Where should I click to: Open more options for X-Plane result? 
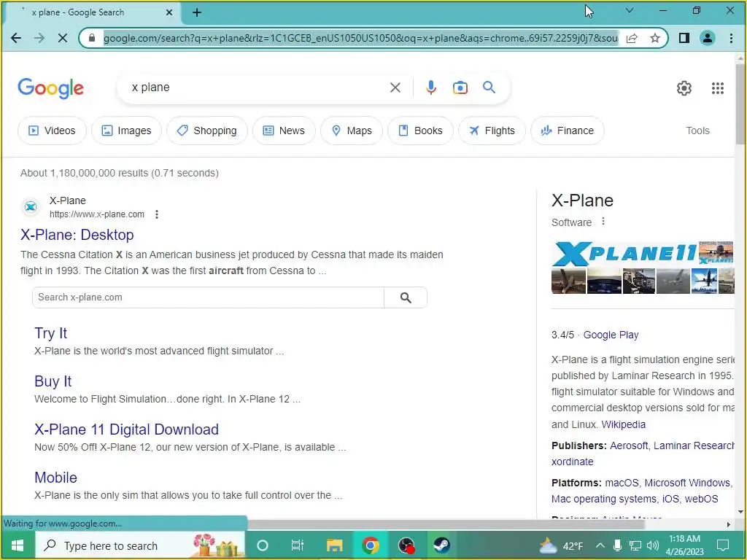coord(157,214)
